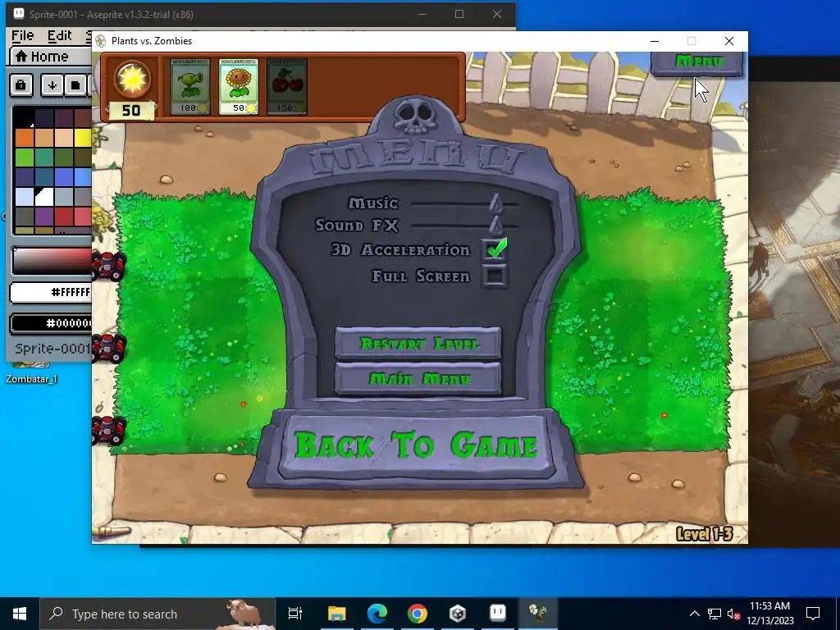The width and height of the screenshot is (840, 630).
Task: Open Windows Start menu
Action: pos(20,614)
